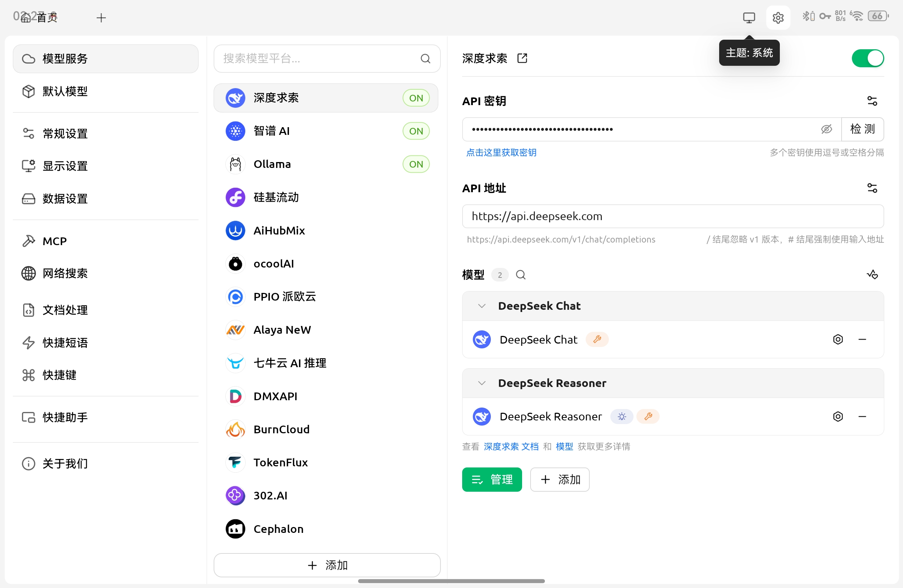Click the green 管理 button
The image size is (903, 588).
(x=492, y=480)
